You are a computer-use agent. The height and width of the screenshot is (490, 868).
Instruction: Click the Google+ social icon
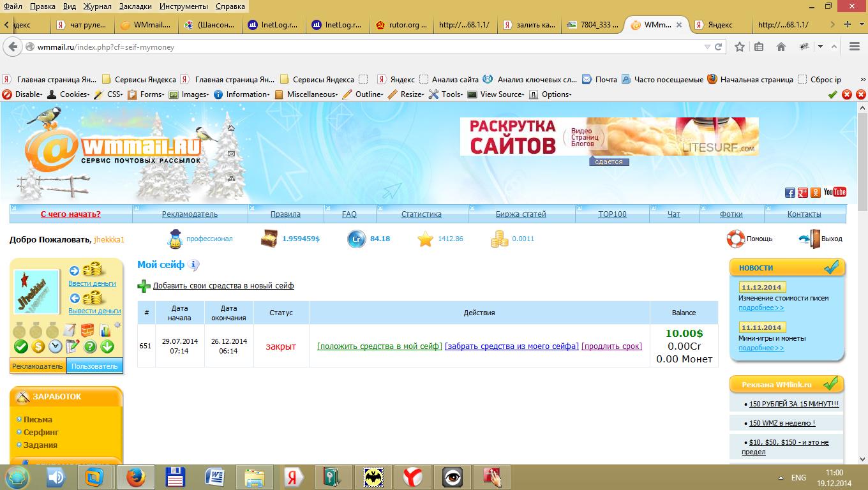click(x=802, y=193)
